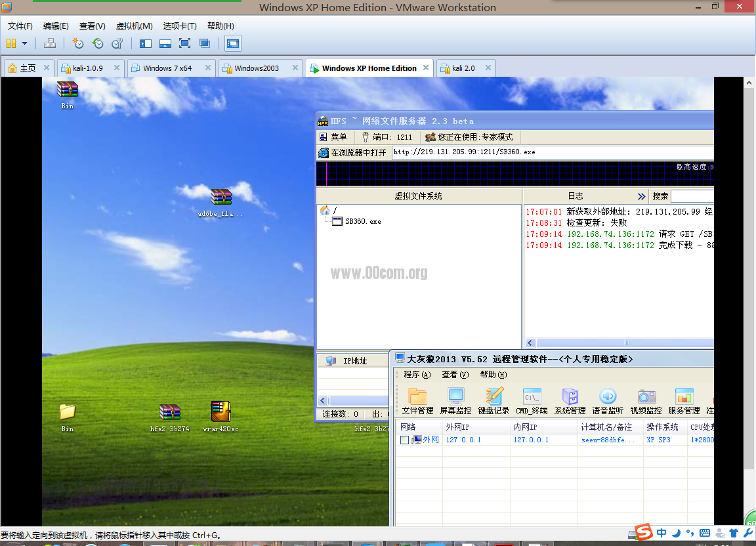Enter full screen mode icon
This screenshot has width=756, height=546.
[x=184, y=43]
